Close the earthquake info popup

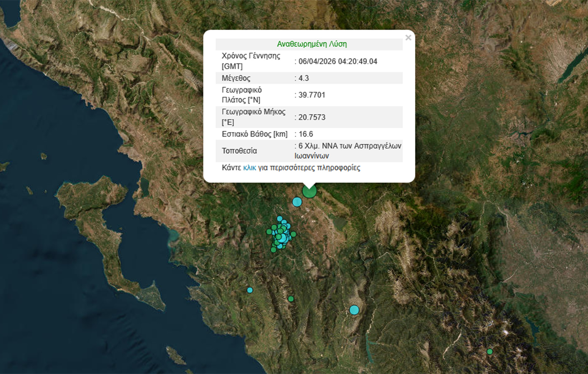pos(408,38)
